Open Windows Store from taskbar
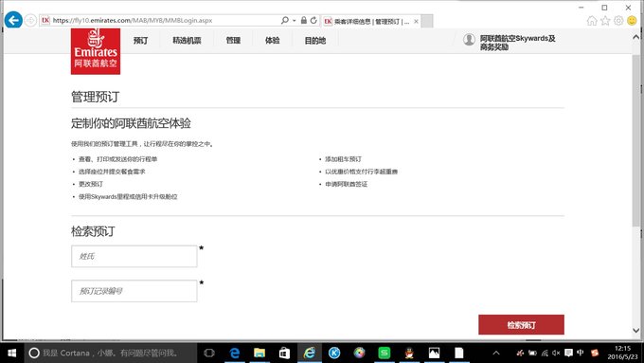The width and height of the screenshot is (644, 363). pyautogui.click(x=284, y=353)
